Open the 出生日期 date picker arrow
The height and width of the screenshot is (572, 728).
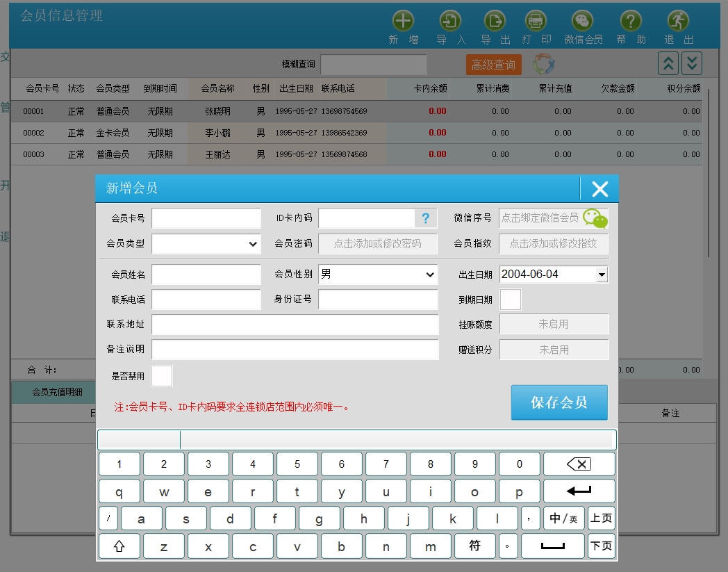pos(602,275)
